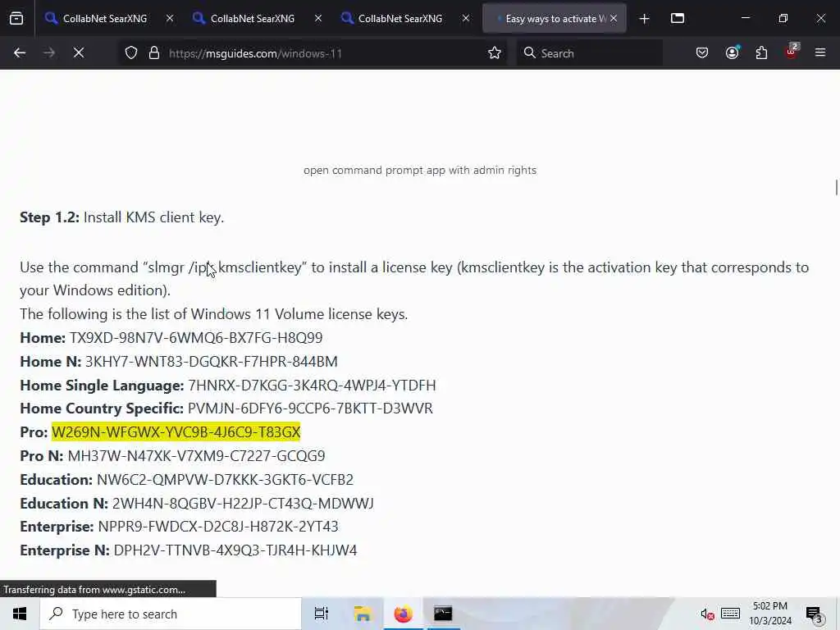Click the Education N key 2WH4N-8QGBV-H22JP-CT43Q-MDWWJ
The height and width of the screenshot is (630, 840).
click(243, 503)
